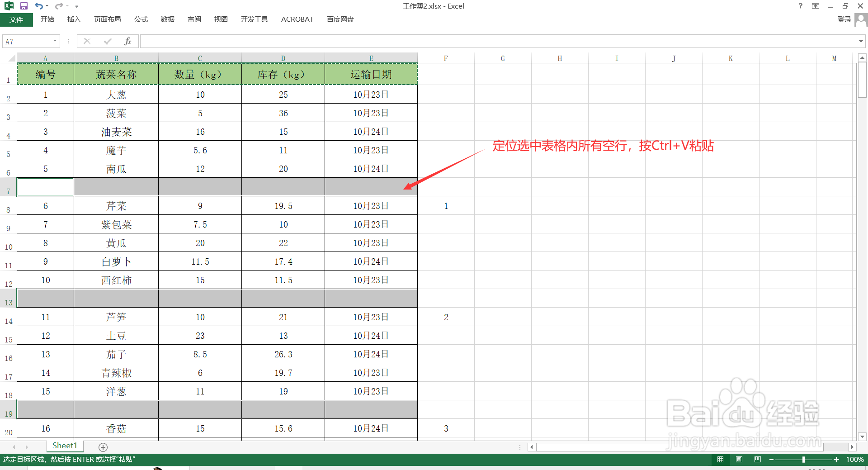Expand the Name Box dropdown arrow
This screenshot has height=470, width=868.
pyautogui.click(x=55, y=41)
